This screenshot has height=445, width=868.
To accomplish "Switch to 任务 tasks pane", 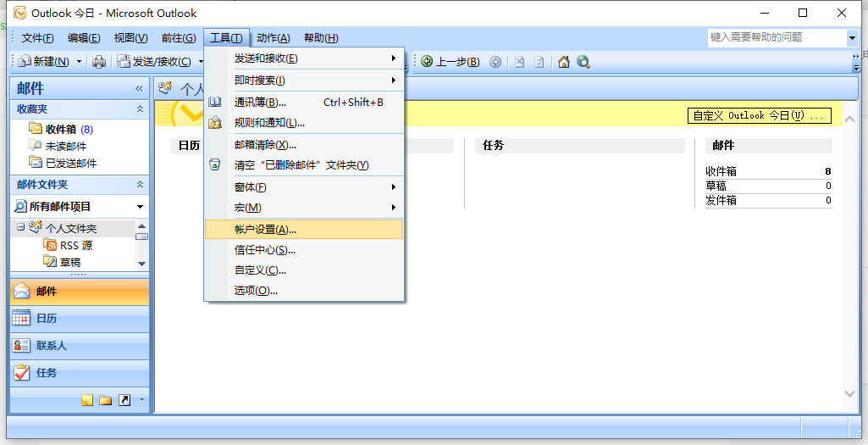I will (x=80, y=373).
